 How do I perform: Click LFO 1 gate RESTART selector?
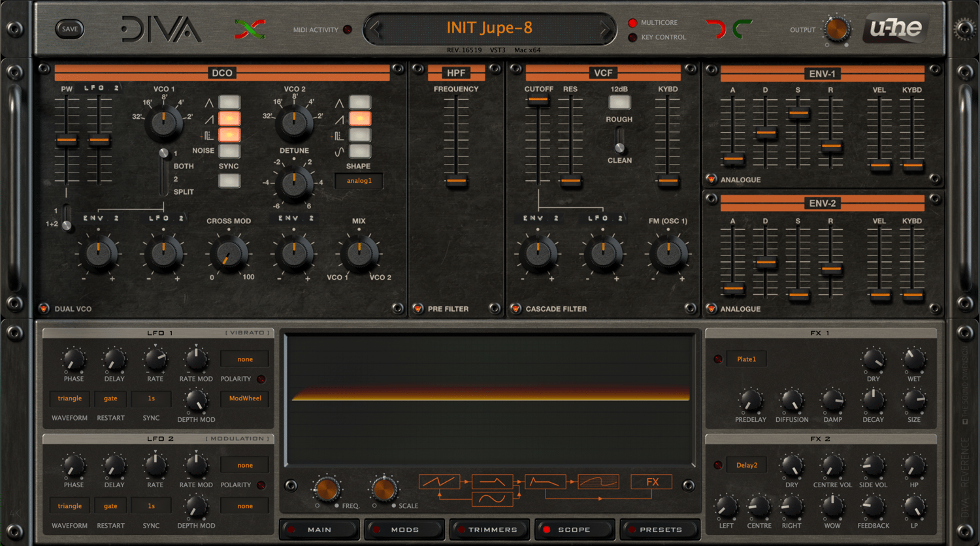110,398
